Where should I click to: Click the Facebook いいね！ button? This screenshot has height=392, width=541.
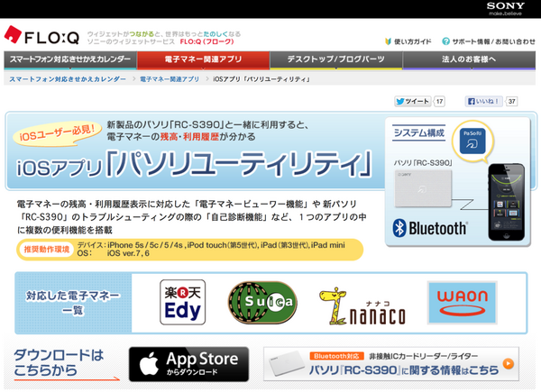(483, 101)
